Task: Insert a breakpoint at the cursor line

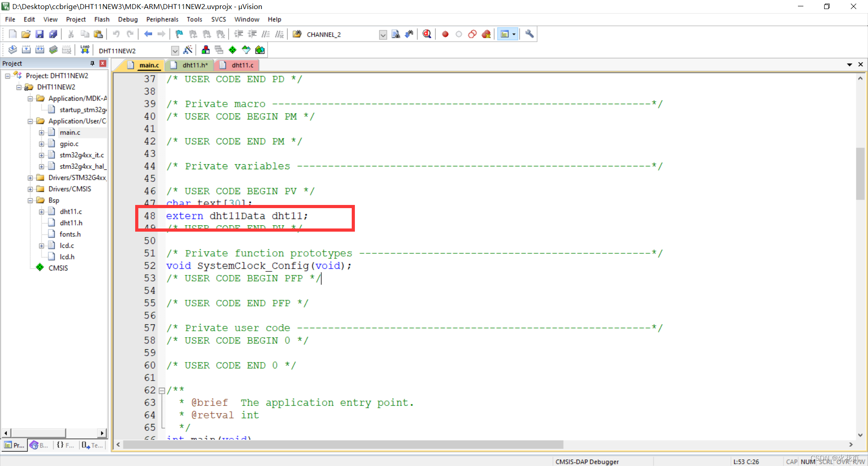Action: [x=445, y=34]
